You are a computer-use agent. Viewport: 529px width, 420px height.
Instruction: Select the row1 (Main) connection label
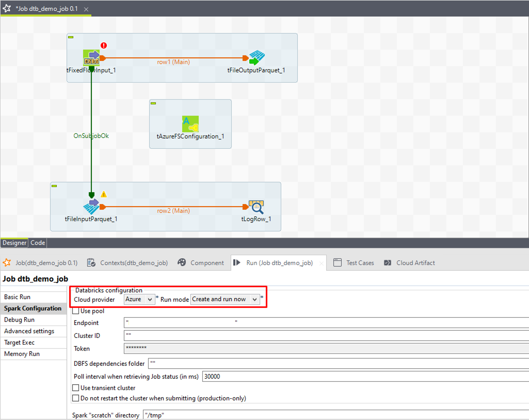[x=173, y=62]
